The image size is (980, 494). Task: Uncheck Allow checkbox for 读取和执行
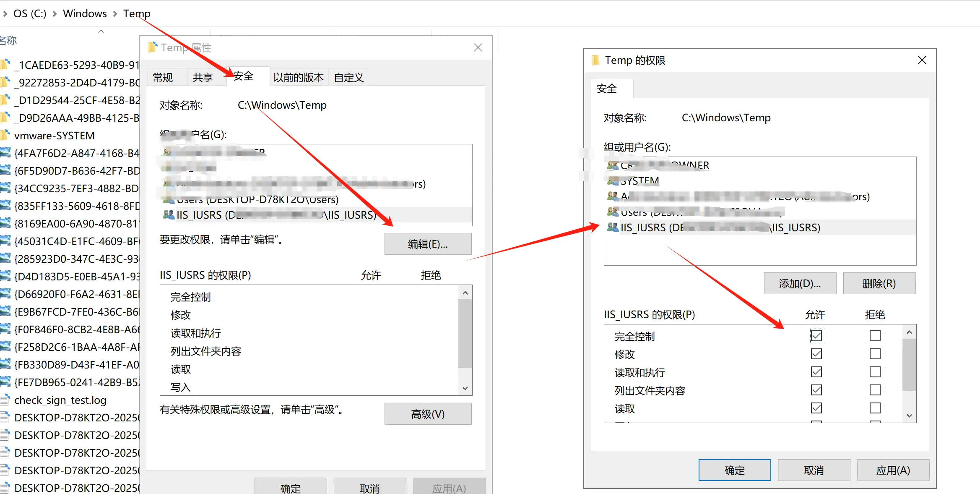[816, 372]
